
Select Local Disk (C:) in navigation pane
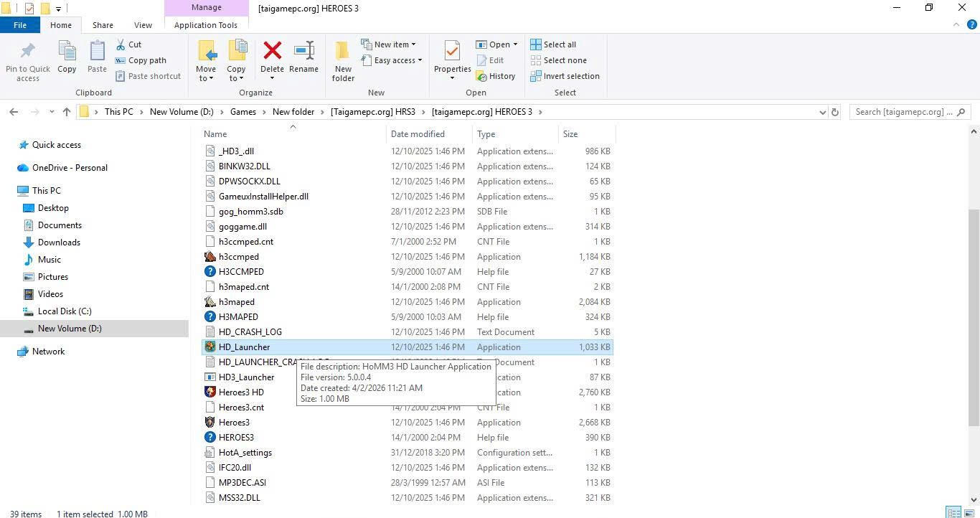[x=65, y=311]
